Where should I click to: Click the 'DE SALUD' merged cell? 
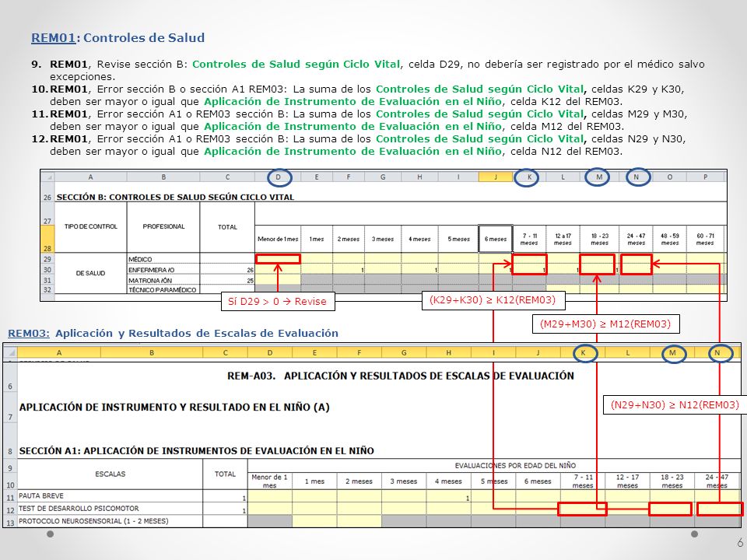click(90, 273)
